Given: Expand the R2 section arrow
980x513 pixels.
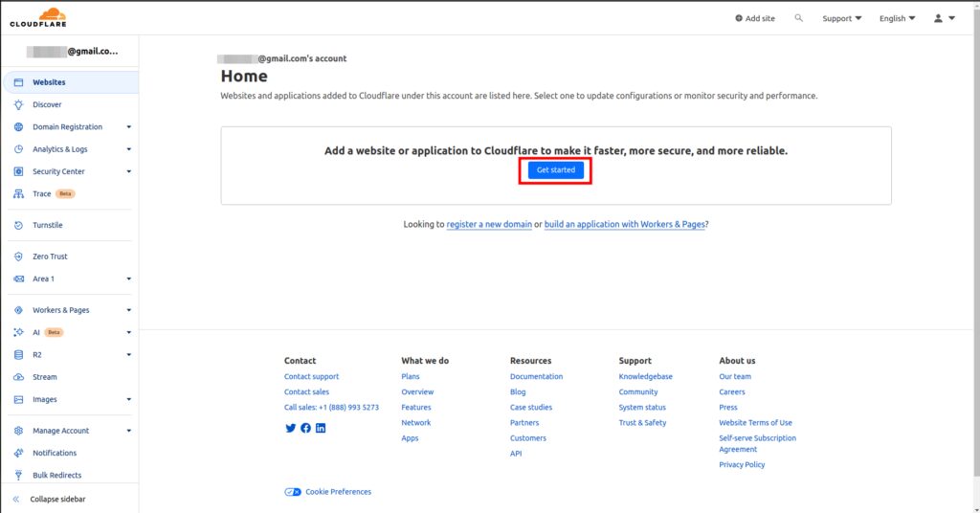Looking at the screenshot, I should coord(129,355).
